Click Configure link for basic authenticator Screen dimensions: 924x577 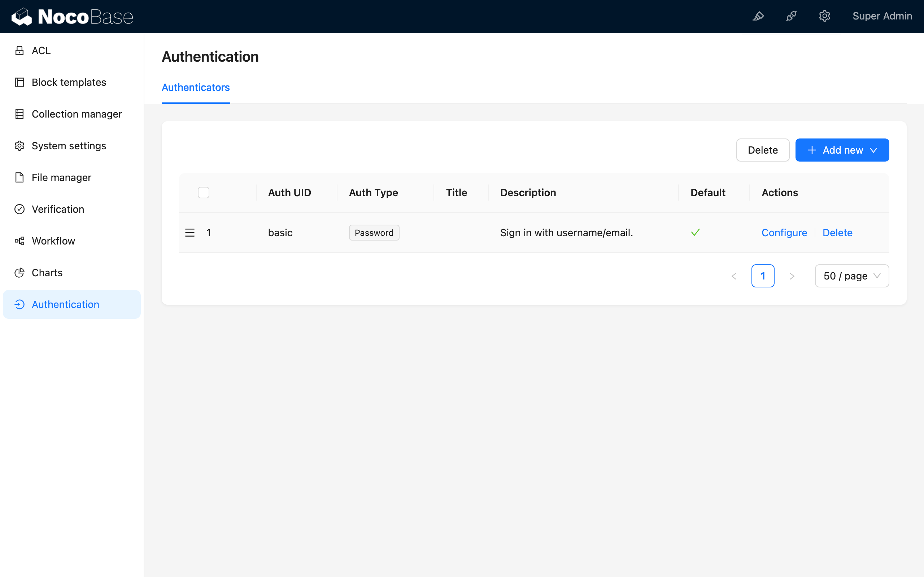tap(784, 233)
